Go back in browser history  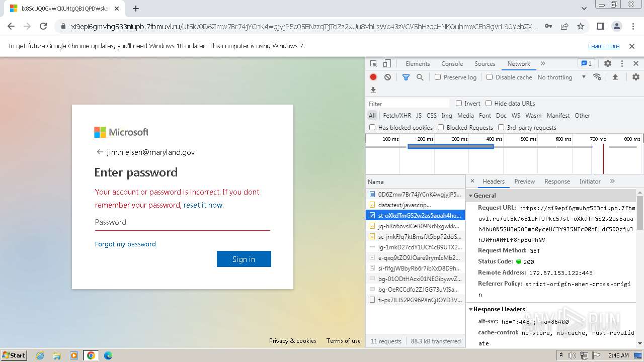click(x=11, y=26)
